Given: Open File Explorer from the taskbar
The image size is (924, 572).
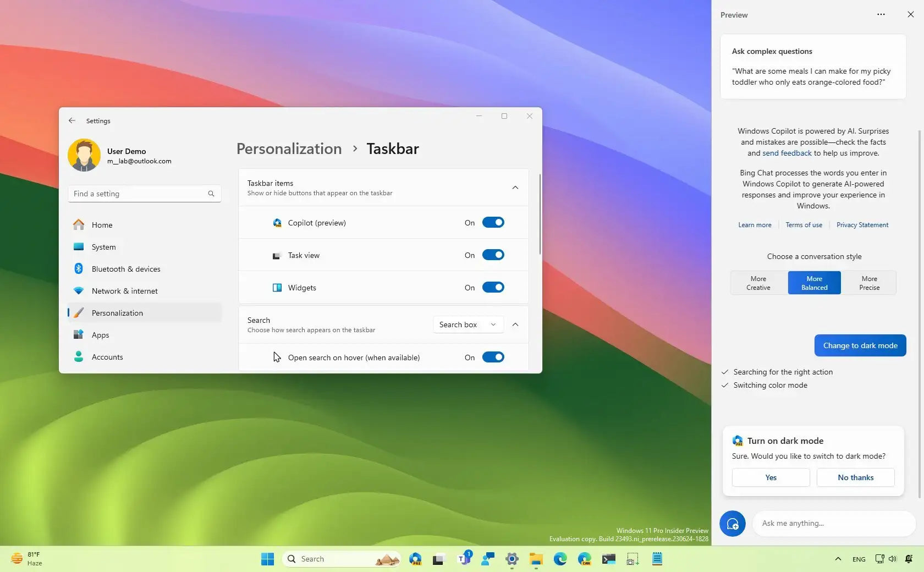Looking at the screenshot, I should pyautogui.click(x=536, y=559).
